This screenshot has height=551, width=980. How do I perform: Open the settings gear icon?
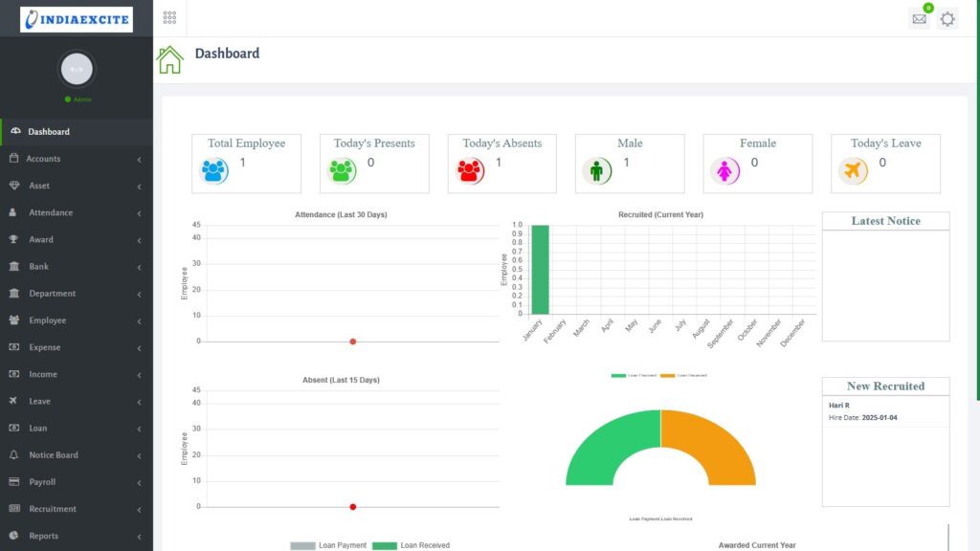click(947, 19)
